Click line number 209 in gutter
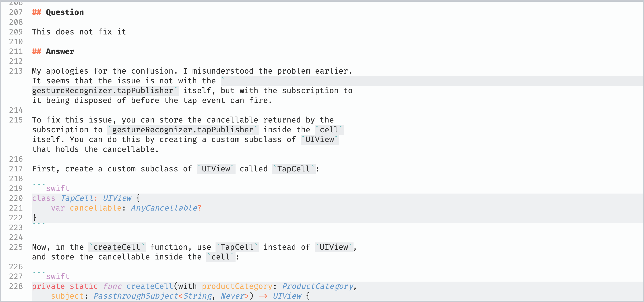The width and height of the screenshot is (644, 302). coord(16,32)
